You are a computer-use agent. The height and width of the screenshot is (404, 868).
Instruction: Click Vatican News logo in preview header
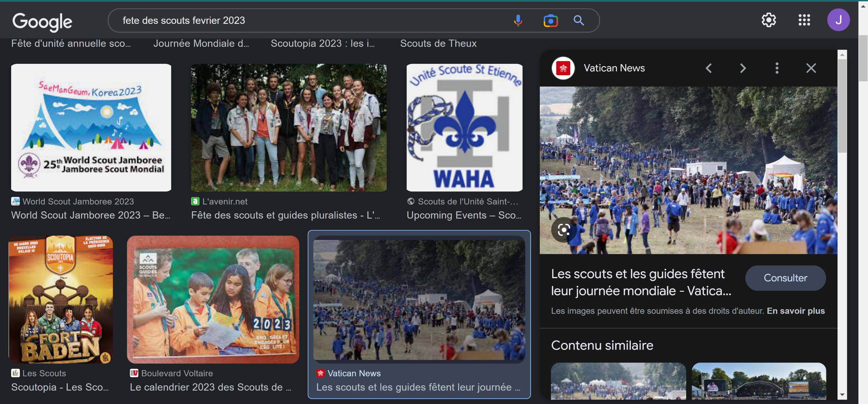point(563,68)
